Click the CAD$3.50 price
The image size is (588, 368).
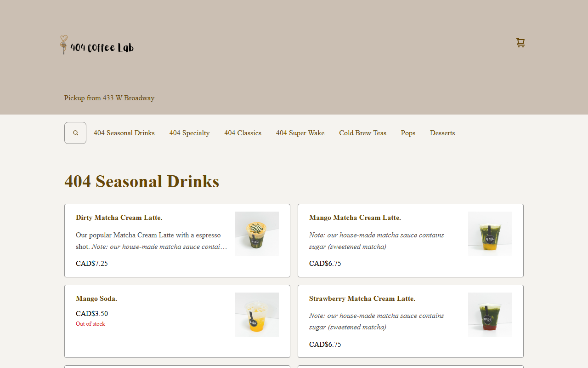coord(92,314)
